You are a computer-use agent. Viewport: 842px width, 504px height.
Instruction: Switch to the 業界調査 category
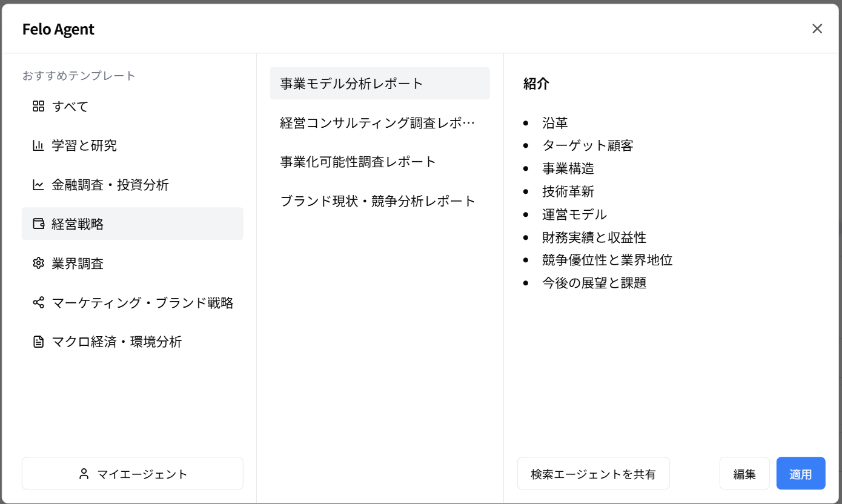[133, 264]
